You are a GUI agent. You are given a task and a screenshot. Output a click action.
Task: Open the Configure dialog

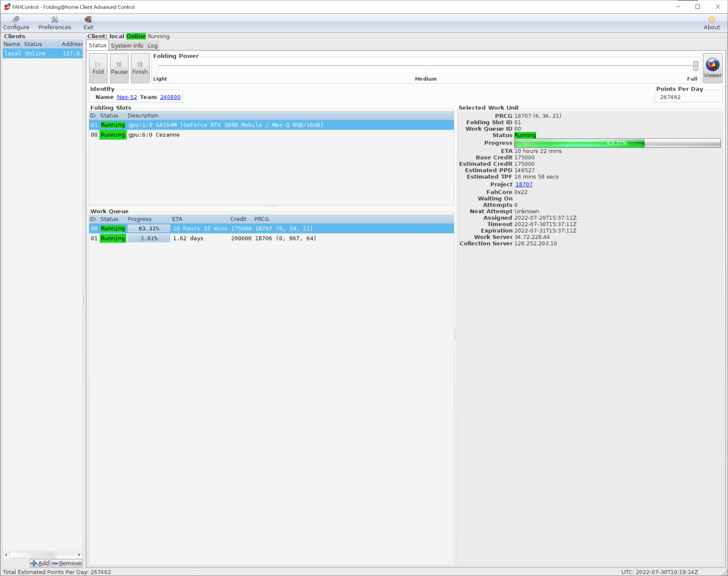coord(16,23)
